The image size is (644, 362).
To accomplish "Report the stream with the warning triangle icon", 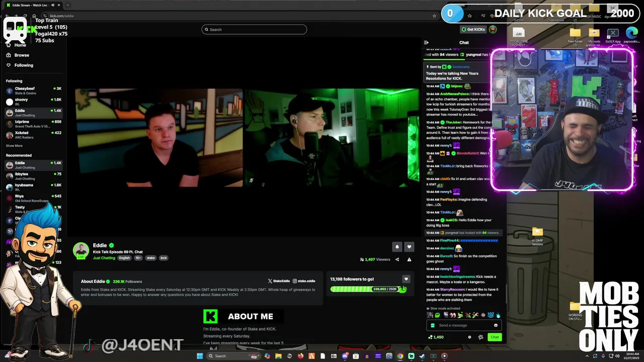I will point(409,259).
